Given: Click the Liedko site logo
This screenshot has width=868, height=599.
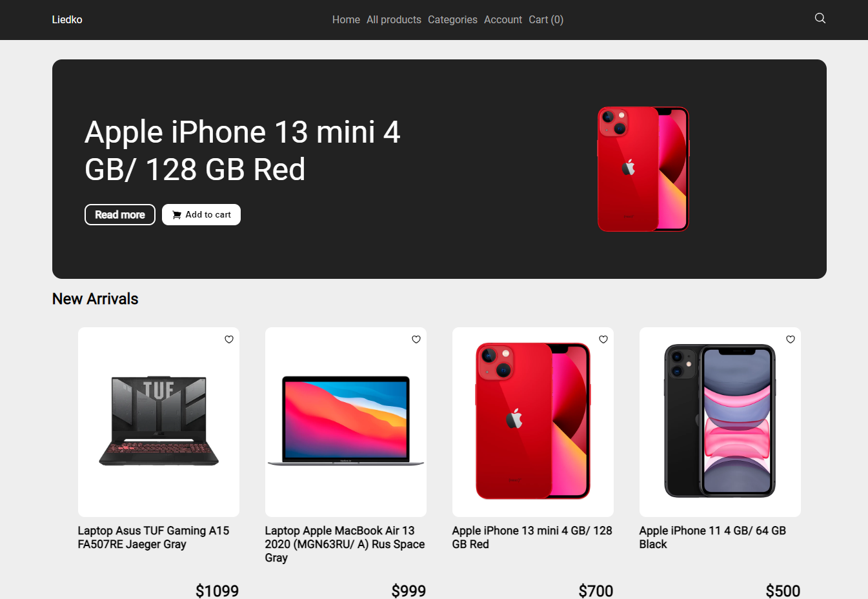Looking at the screenshot, I should 67,20.
